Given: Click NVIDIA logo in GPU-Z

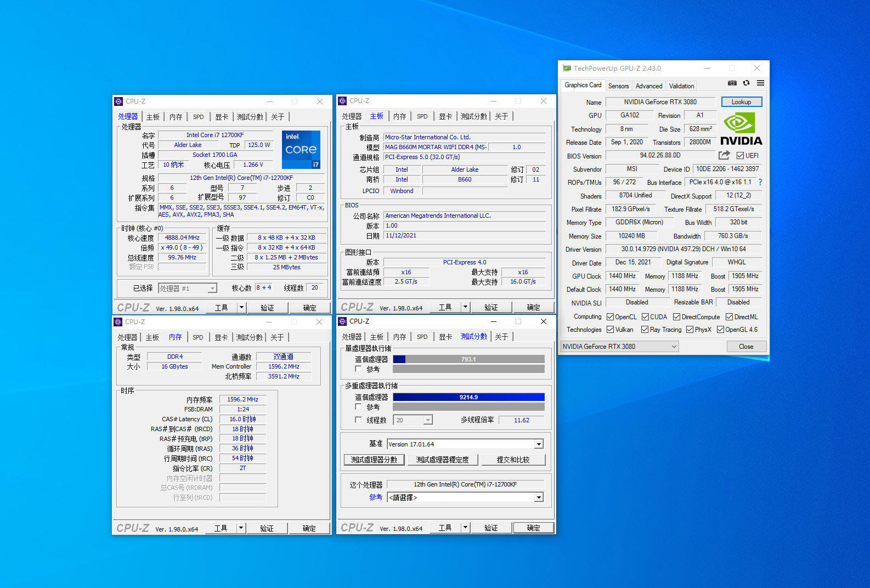Looking at the screenshot, I should (741, 129).
